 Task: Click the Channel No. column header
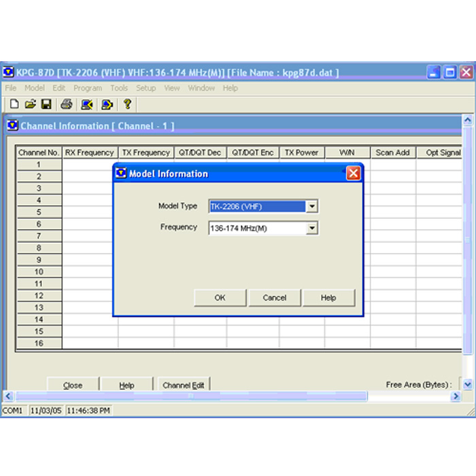click(39, 152)
